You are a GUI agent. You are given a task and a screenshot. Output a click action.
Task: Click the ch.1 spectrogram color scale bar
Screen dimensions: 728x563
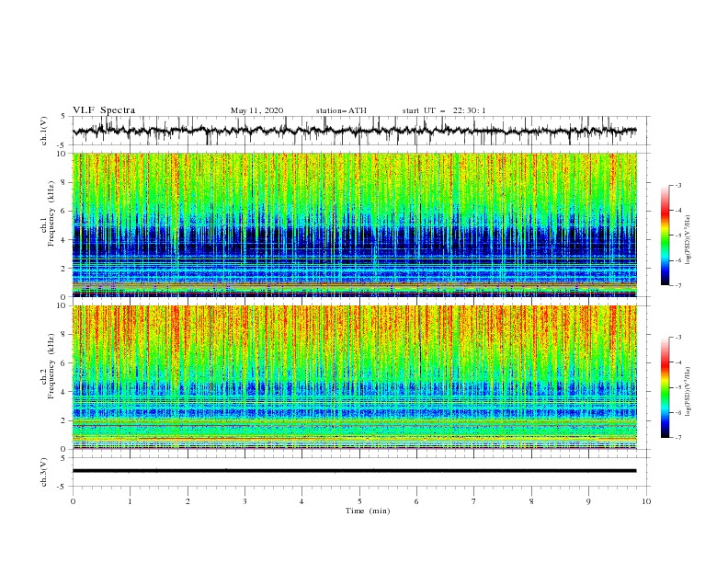(665, 235)
